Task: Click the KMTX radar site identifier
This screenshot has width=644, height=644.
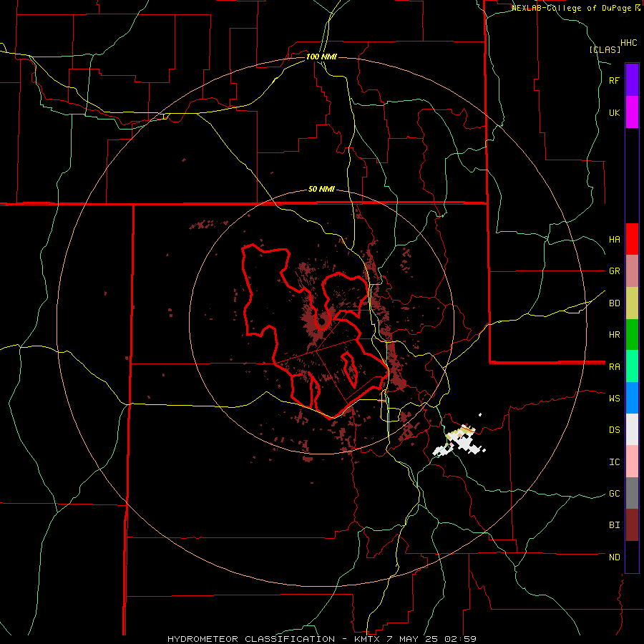Action: pos(366,639)
